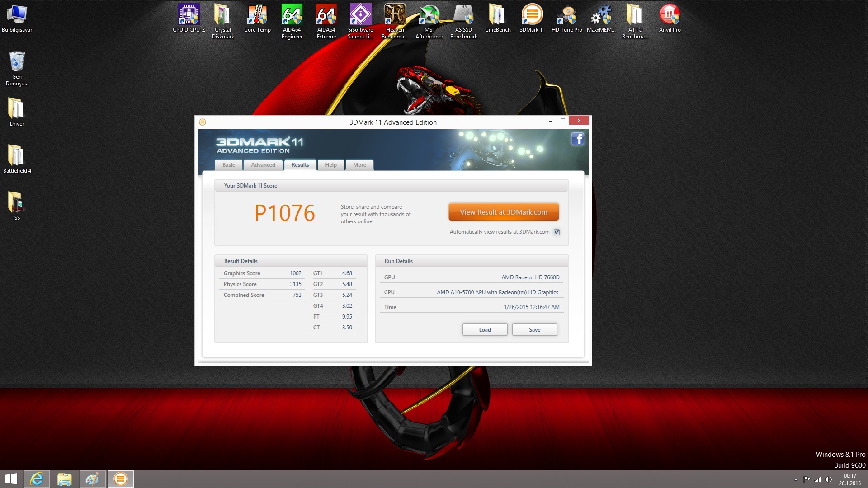Screen dimensions: 868x488
Task: Open the Geri Dönüşüm recycle bin icon
Action: click(17, 68)
